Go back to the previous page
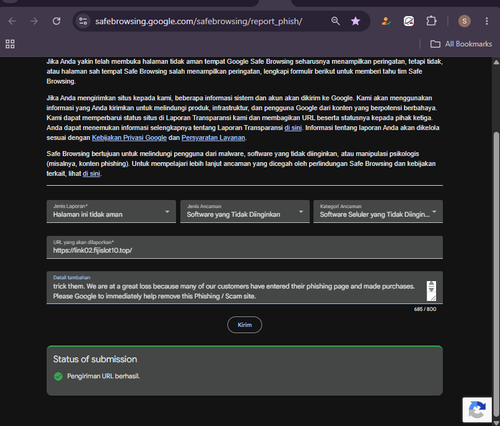Screen dimensions: 500x426 [x=12, y=21]
